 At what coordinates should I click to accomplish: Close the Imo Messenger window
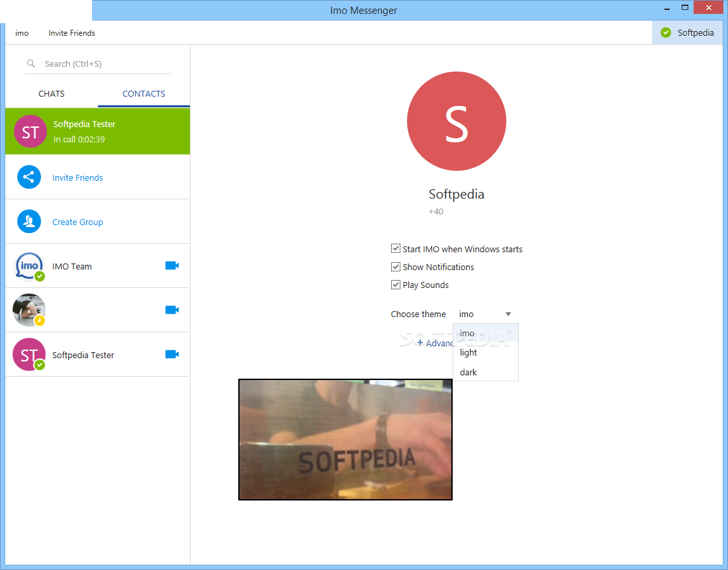[709, 7]
